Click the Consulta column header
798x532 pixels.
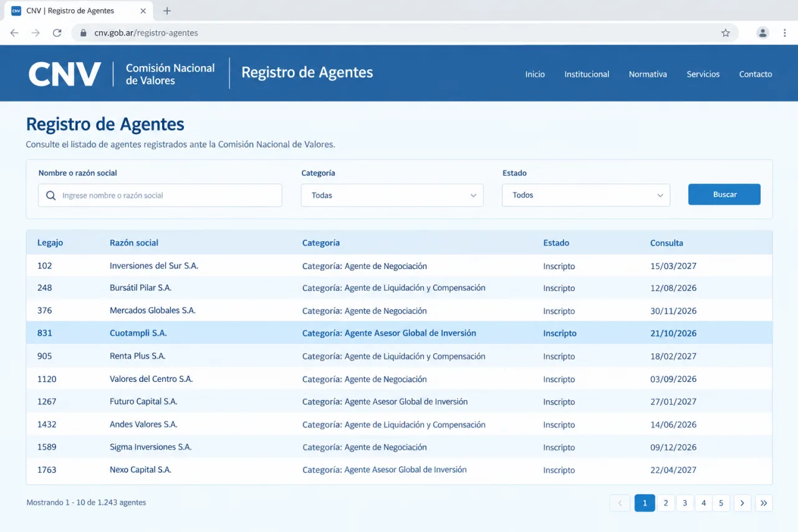[x=666, y=243]
